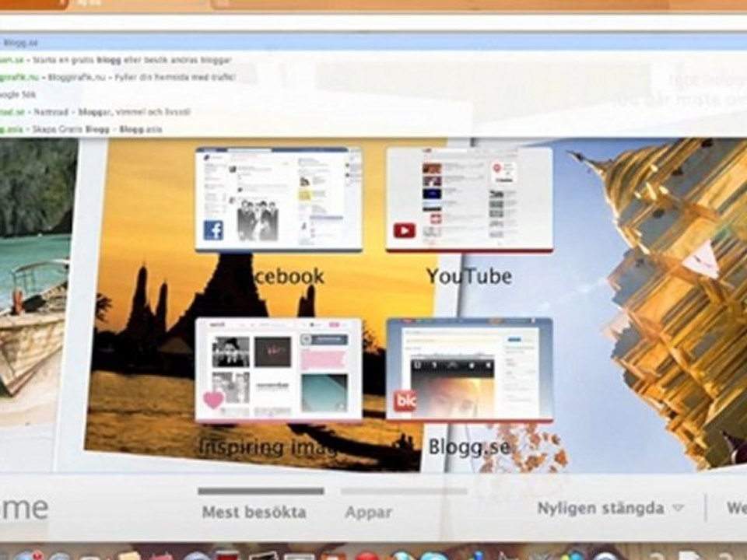Image resolution: width=747 pixels, height=560 pixels.
Task: Click the Facebook logo icon
Action: point(213,230)
